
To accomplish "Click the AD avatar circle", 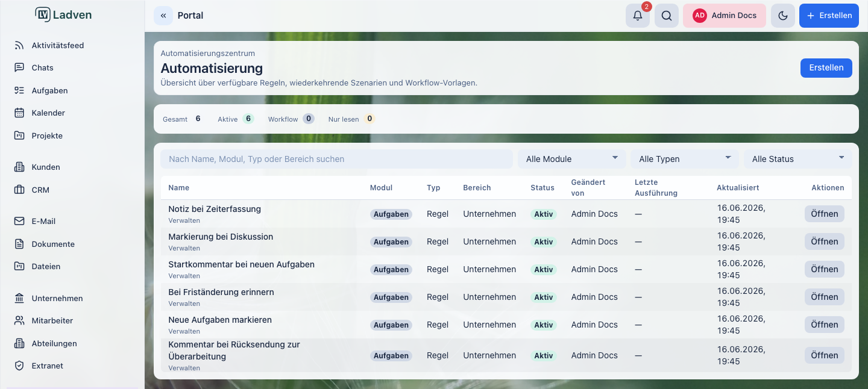I will click(700, 16).
